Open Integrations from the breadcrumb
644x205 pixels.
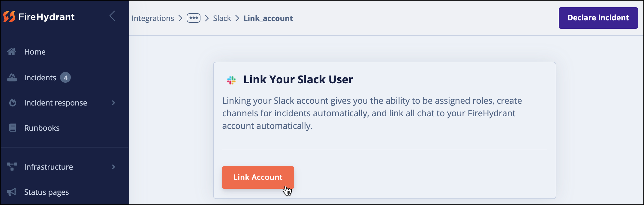pos(153,18)
